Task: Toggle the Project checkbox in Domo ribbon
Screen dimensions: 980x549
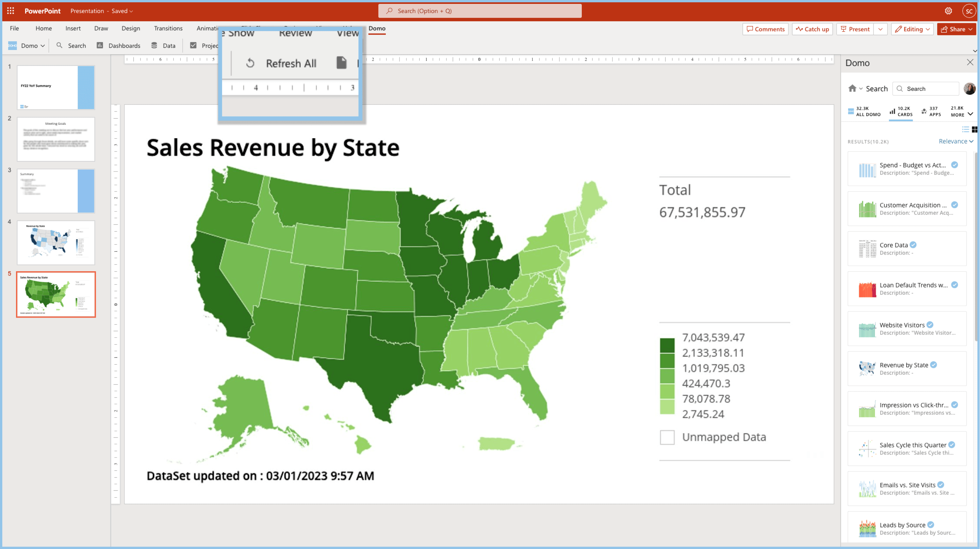Action: (x=193, y=46)
